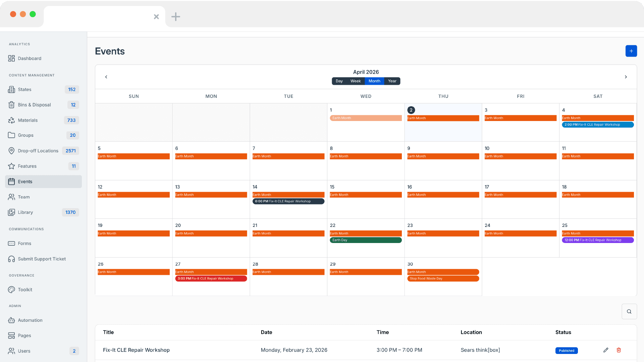
Task: Open the Stop Food Waste Day event
Action: (x=443, y=279)
